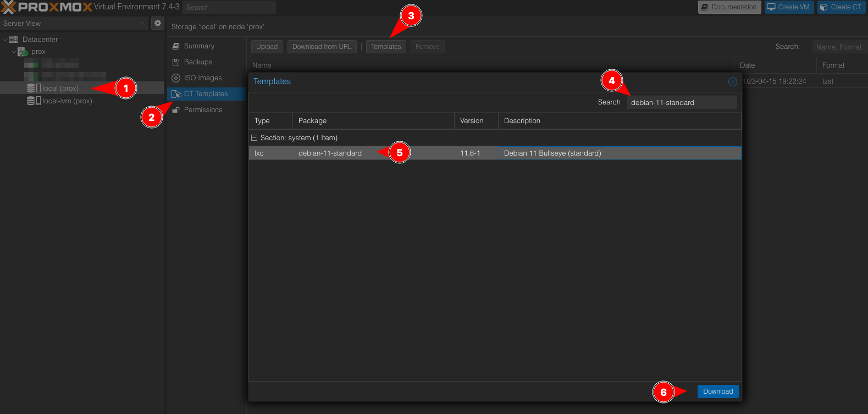
Task: Click the Datacenter server icon
Action: click(13, 40)
